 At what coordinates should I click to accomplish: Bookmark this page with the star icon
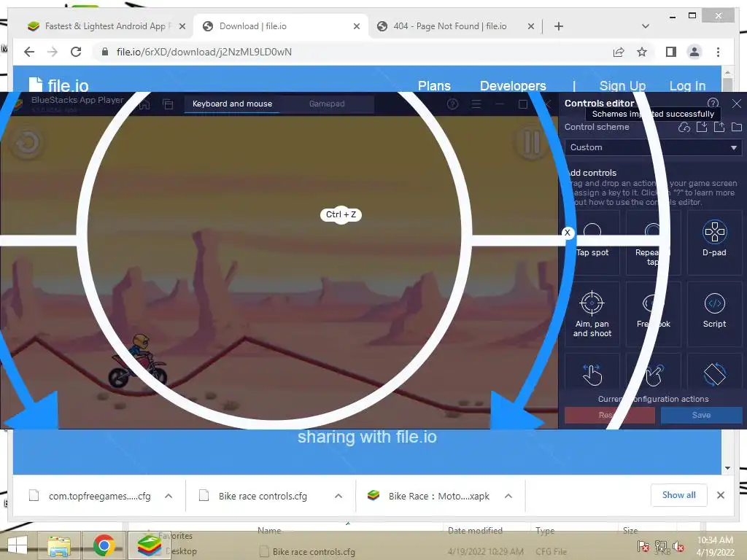click(x=642, y=52)
